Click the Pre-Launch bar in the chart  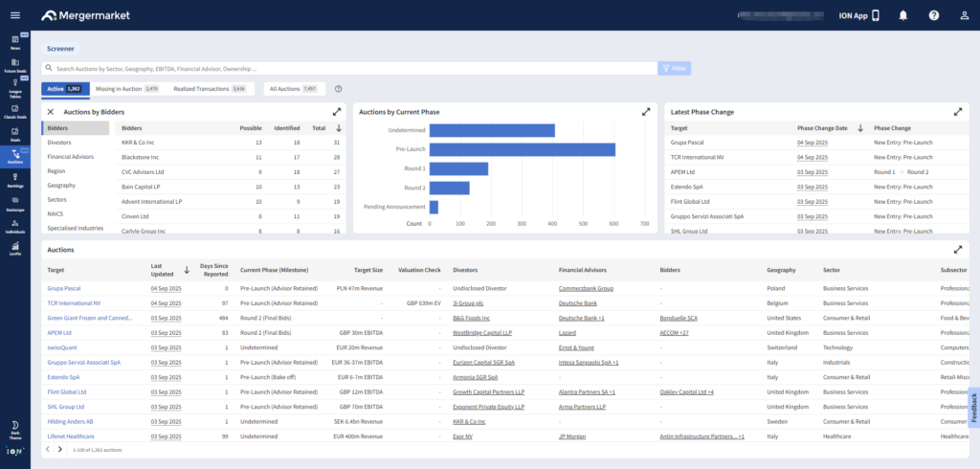pos(522,149)
